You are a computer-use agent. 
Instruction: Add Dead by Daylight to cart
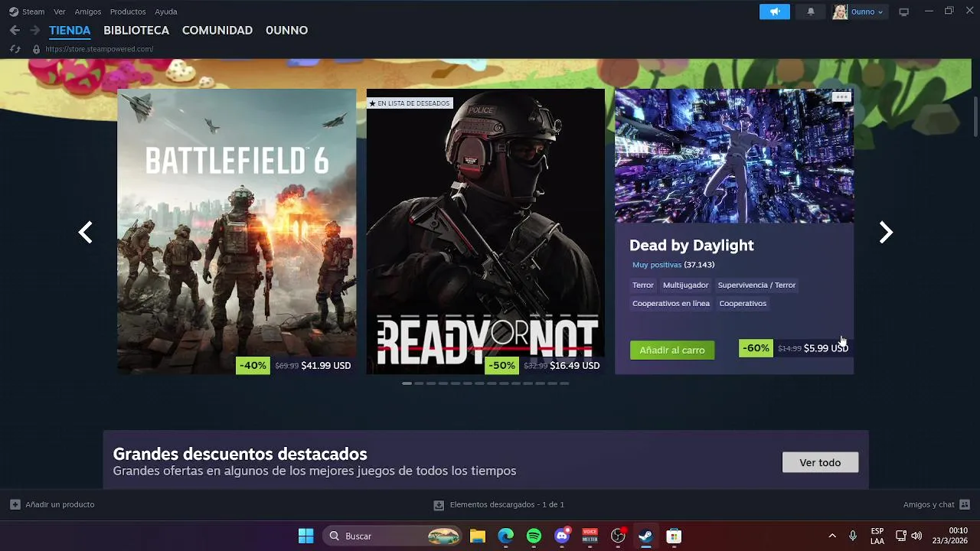tap(672, 350)
